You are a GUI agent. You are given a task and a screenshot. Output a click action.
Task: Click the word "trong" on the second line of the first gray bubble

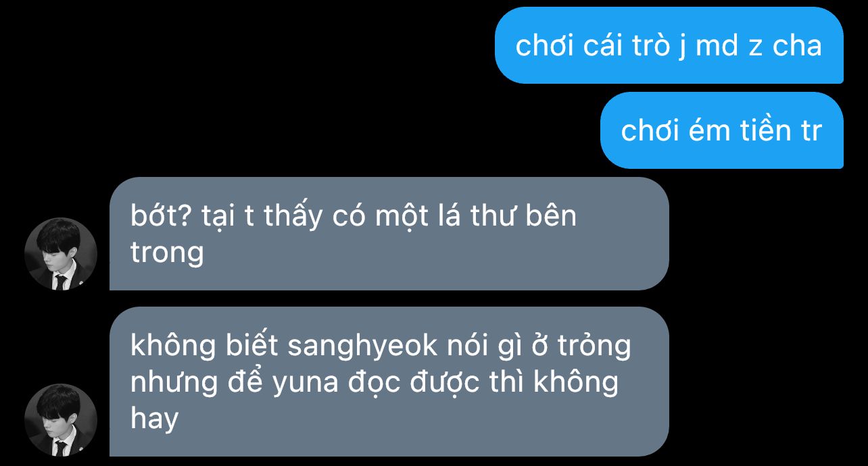[167, 253]
